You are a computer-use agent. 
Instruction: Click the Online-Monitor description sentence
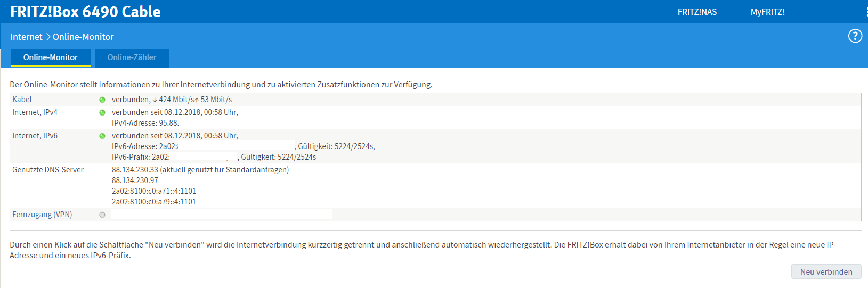coord(221,85)
